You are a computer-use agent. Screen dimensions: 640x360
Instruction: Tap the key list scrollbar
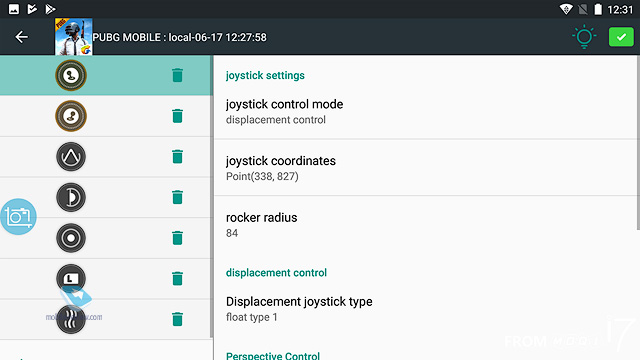(x=211, y=197)
